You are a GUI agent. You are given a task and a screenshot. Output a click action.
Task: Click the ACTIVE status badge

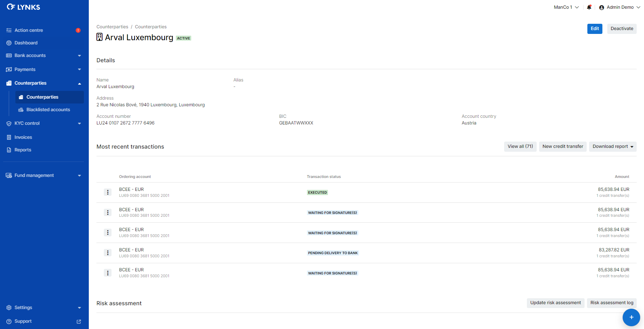coord(184,38)
